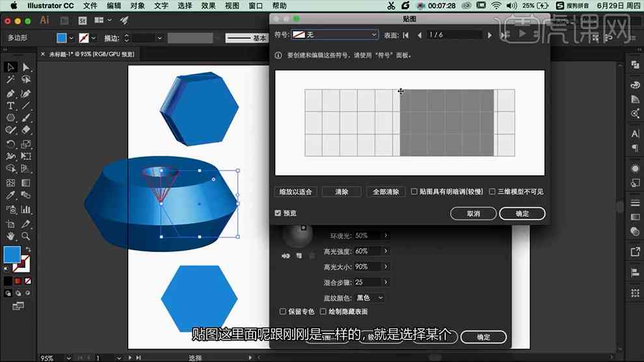
Task: Click the new light icon under lighting sphere
Action: point(299,255)
